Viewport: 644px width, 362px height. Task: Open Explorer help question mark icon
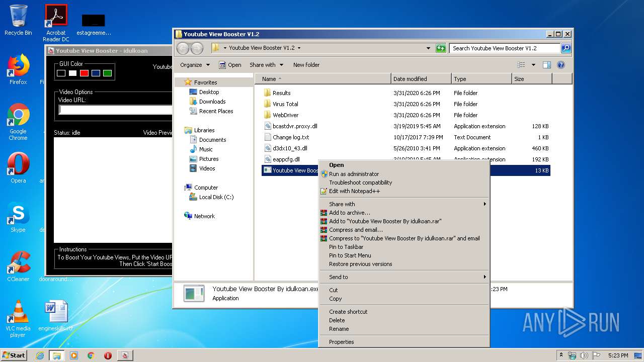(x=561, y=65)
